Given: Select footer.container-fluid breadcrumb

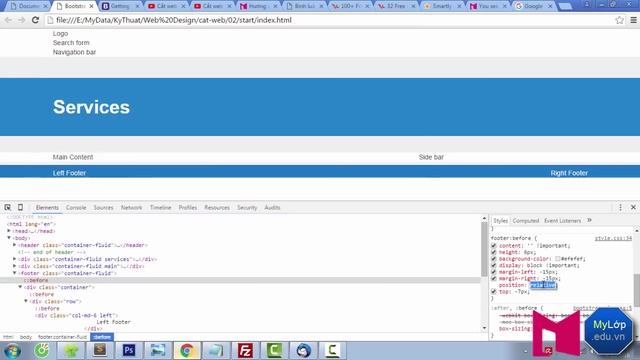Looking at the screenshot, I should tap(62, 337).
